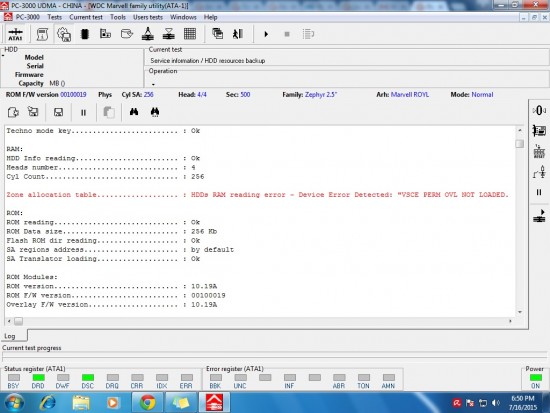Open the Tests menu
Viewport: 550px width, 413px height.
[54, 17]
